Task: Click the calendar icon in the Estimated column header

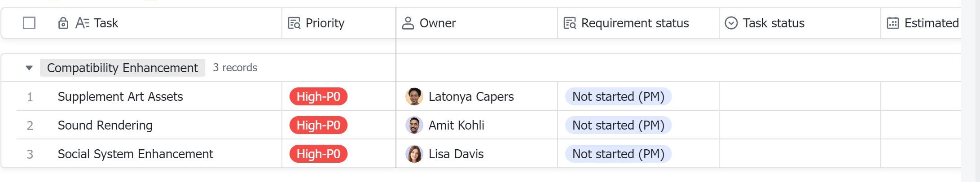Action: click(x=893, y=23)
